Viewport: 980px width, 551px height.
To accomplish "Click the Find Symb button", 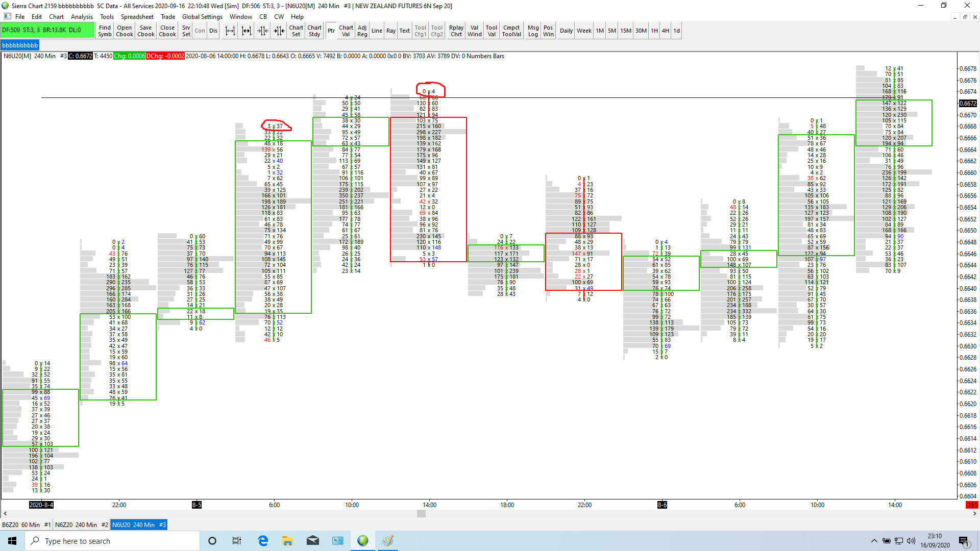I will coord(105,31).
